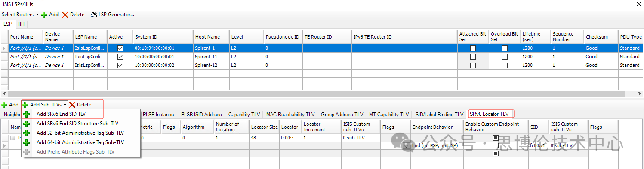
Task: Select Add SRv6 End SID Structure Sub-TLV
Action: pos(77,124)
